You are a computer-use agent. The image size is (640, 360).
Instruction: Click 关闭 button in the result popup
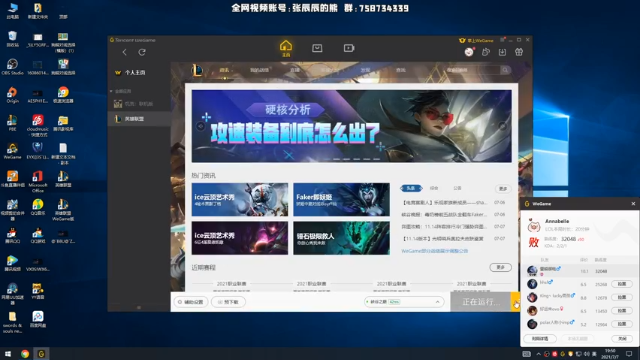(622, 338)
